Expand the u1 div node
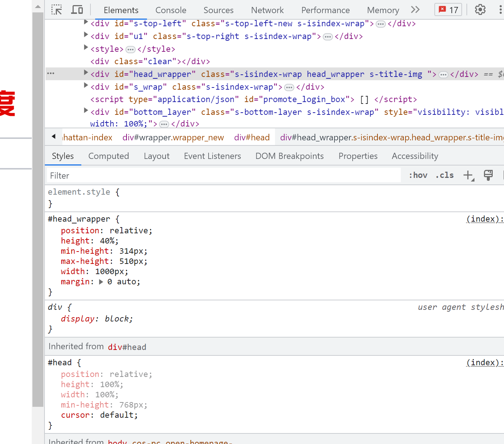The width and height of the screenshot is (504, 444). [86, 35]
